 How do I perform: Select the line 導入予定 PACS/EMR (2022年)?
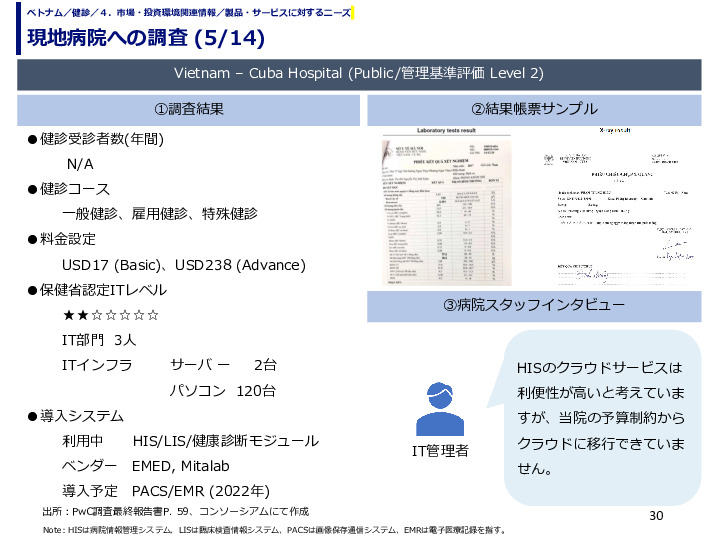tap(166, 491)
